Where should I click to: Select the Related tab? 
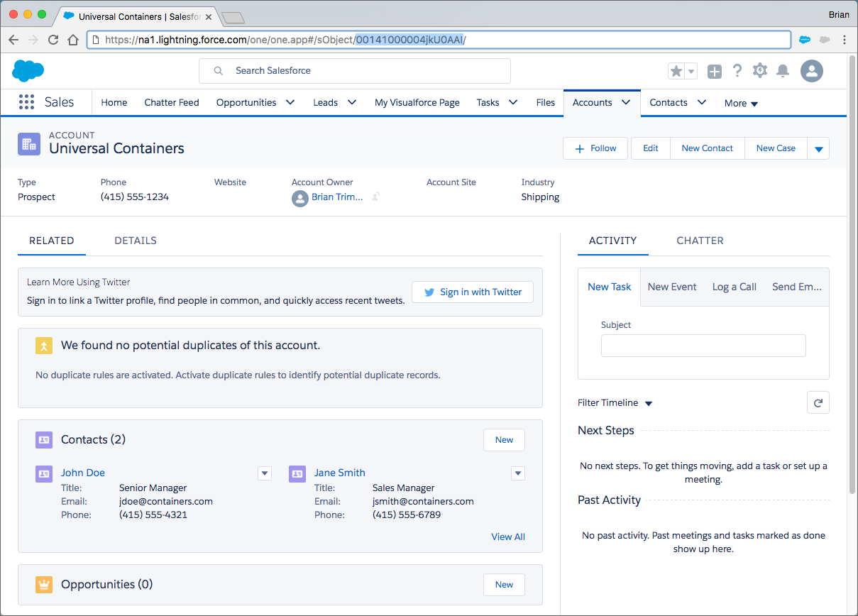(52, 241)
